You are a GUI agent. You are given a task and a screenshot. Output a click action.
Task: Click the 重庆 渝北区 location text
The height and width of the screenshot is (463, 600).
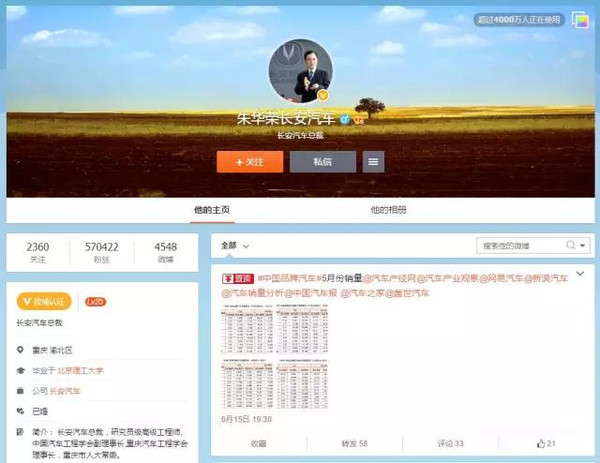(x=52, y=350)
